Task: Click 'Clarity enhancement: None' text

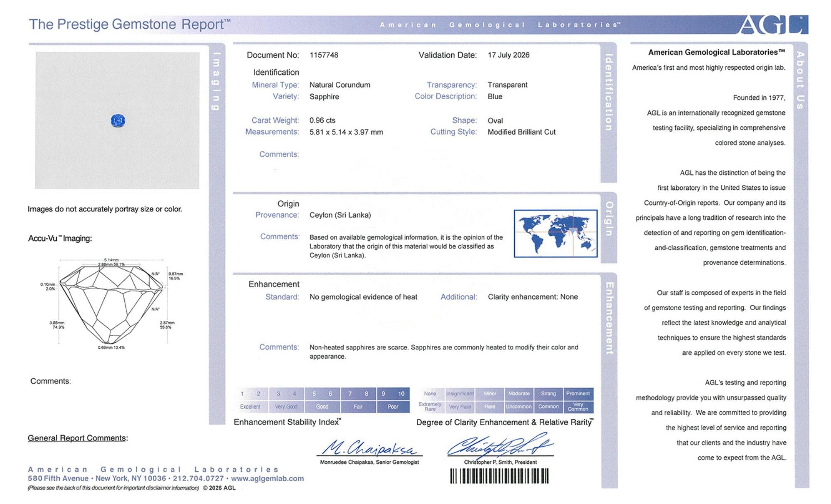Action: point(533,297)
